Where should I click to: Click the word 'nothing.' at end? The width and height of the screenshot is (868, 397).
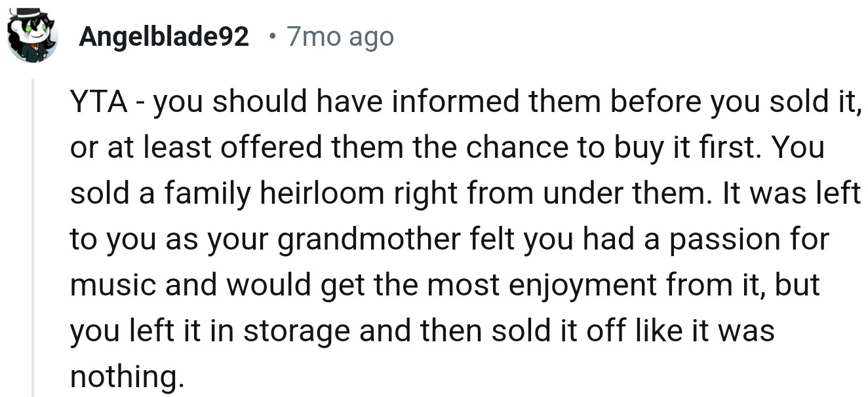(x=124, y=376)
